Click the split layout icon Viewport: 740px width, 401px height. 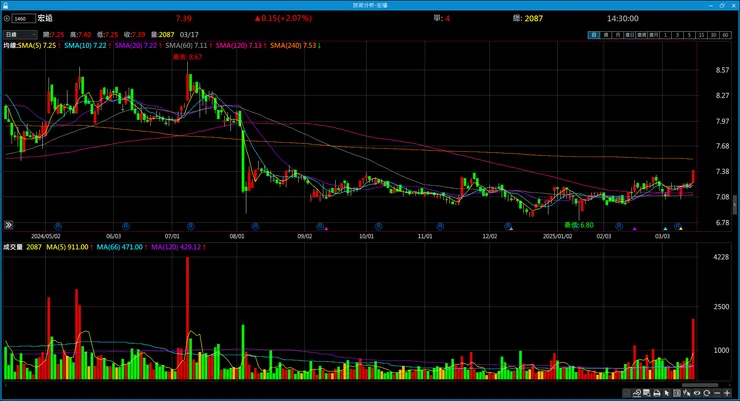677,393
